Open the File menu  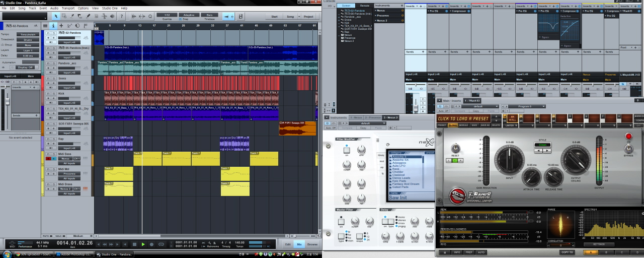click(5, 8)
